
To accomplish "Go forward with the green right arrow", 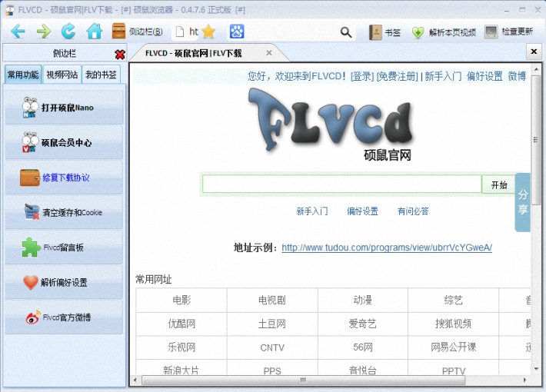I will click(44, 32).
